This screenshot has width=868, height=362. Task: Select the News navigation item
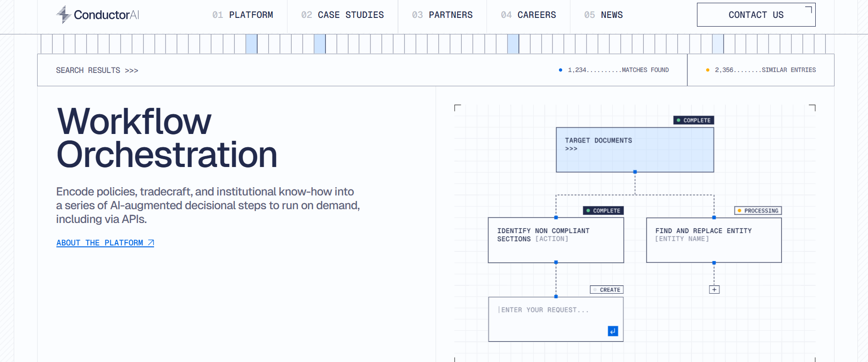[603, 15]
